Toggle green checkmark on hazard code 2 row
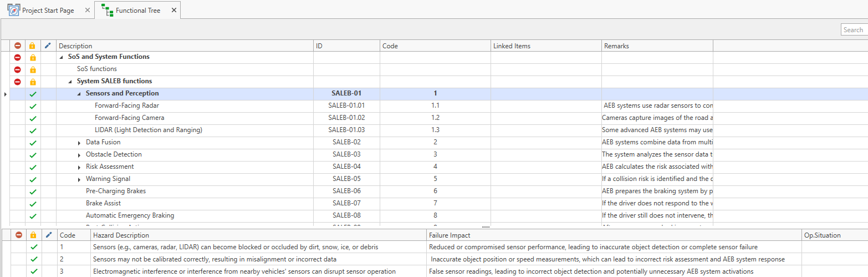This screenshot has height=277, width=868. [34, 259]
